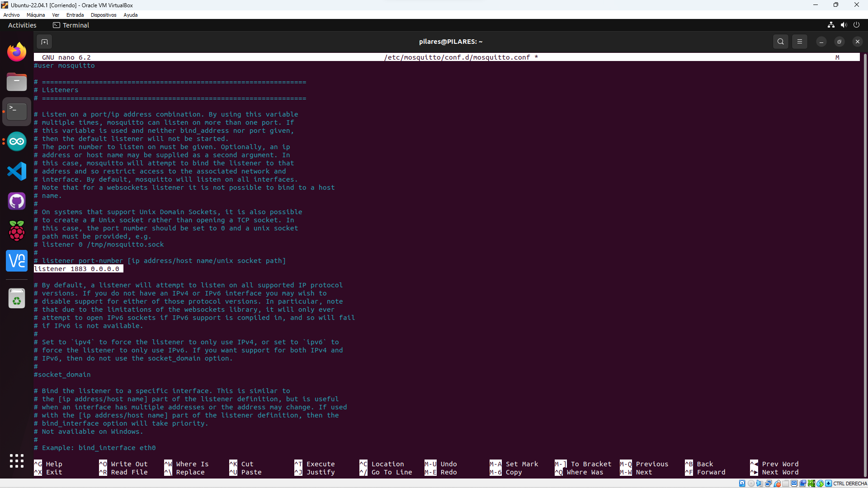Viewport: 868px width, 488px height.
Task: Show Applications grid in dock
Action: [17, 461]
